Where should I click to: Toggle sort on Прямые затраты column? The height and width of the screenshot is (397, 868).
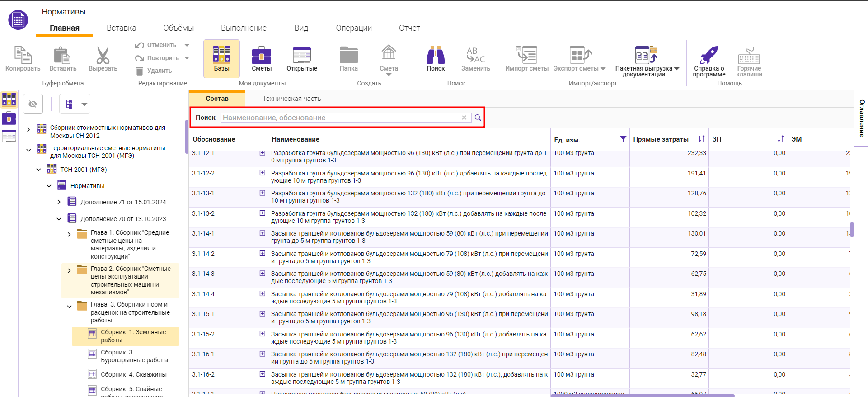701,139
